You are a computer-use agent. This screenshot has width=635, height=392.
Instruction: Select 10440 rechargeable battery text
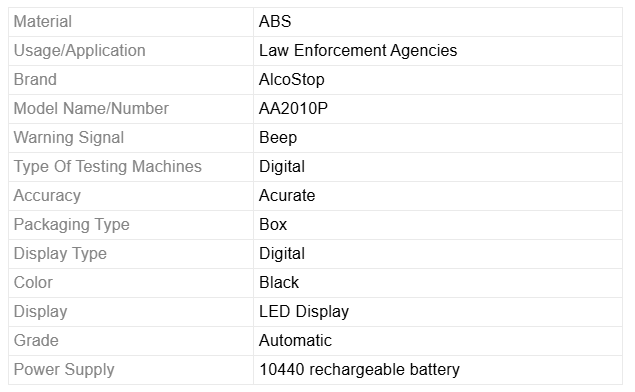[x=359, y=370]
